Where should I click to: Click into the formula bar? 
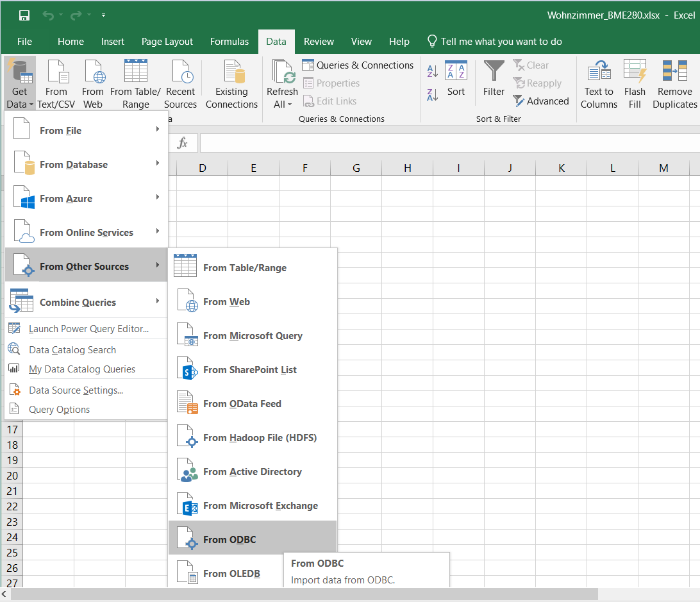coord(450,143)
